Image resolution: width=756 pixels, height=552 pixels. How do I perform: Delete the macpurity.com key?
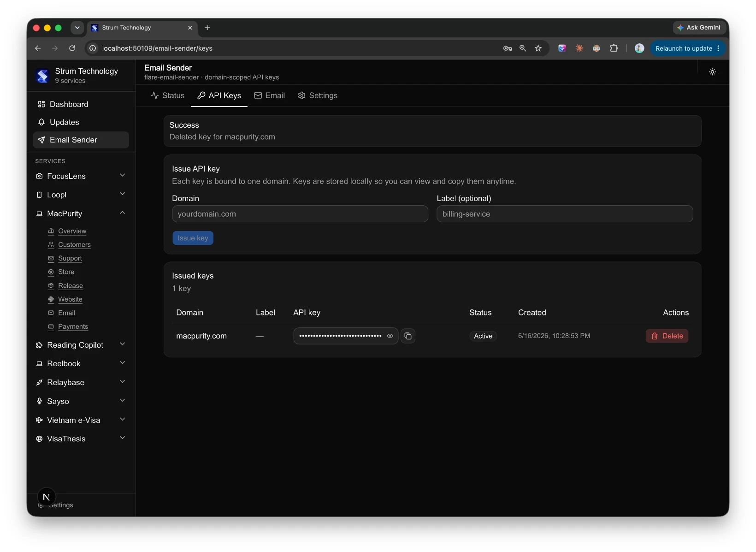tap(667, 336)
